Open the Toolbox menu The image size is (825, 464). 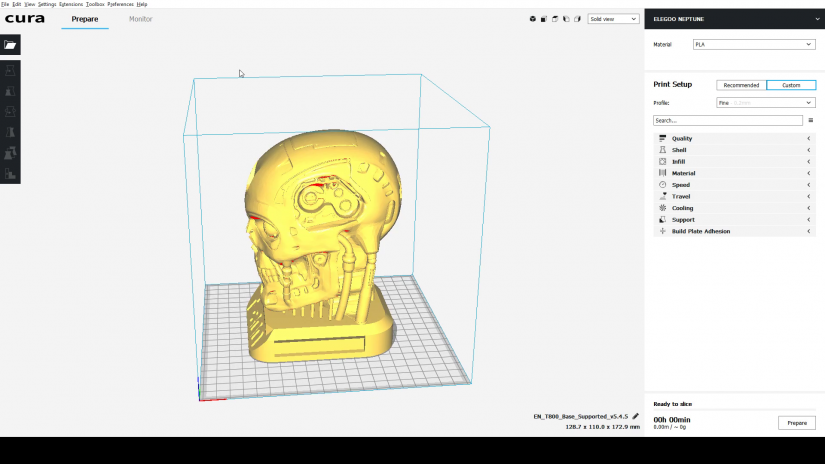[x=95, y=4]
